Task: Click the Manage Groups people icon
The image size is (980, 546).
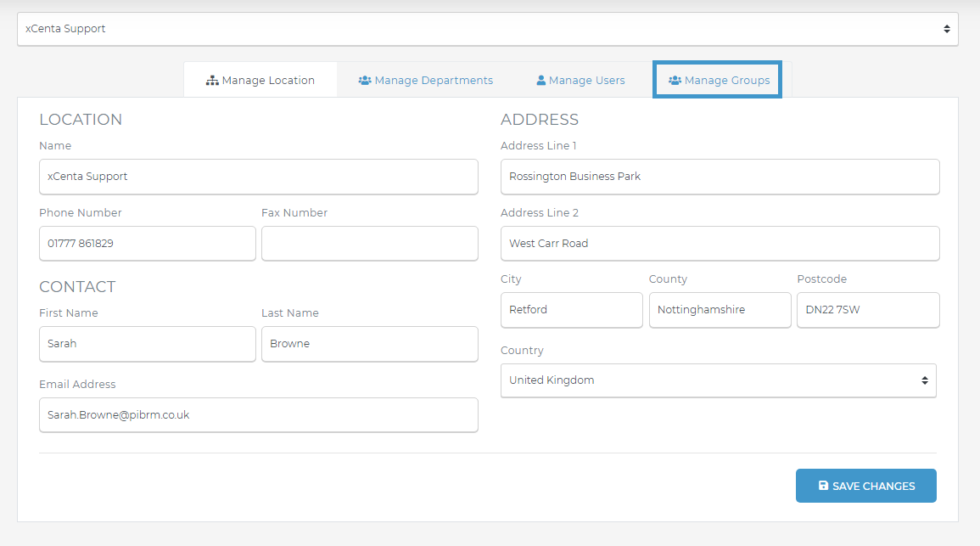Action: pyautogui.click(x=675, y=80)
